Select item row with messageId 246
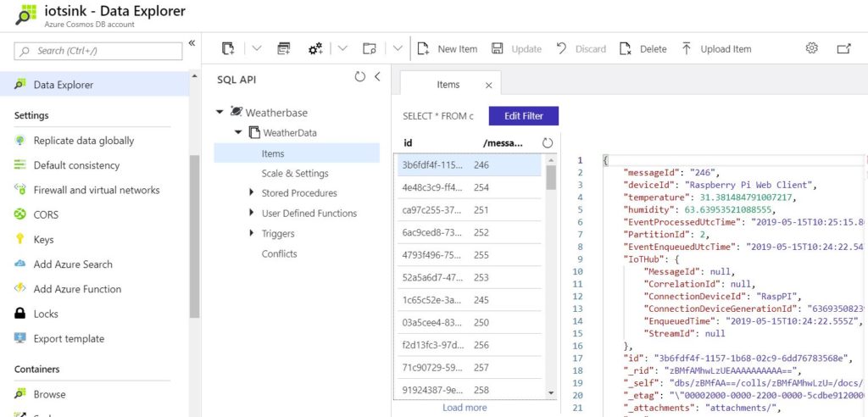Viewport: 868px width, 417px height. click(470, 165)
